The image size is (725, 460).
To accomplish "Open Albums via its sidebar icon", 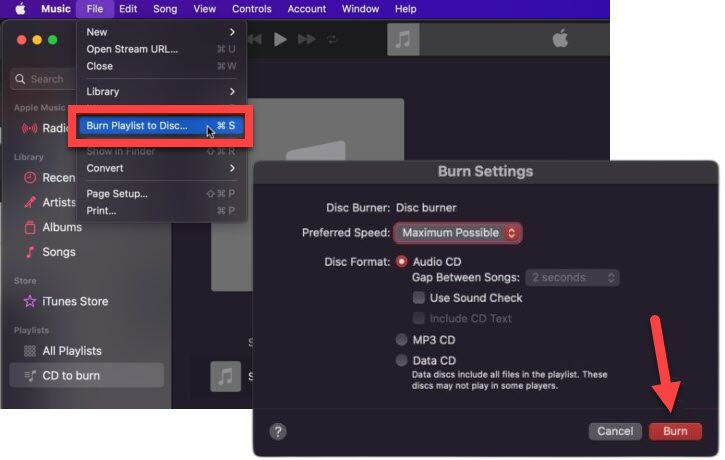I will point(30,227).
